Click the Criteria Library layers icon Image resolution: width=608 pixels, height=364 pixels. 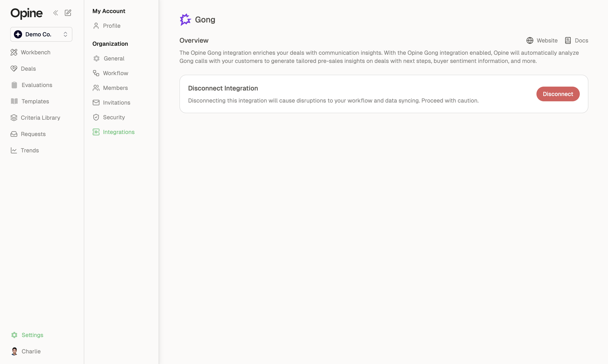[x=14, y=118]
